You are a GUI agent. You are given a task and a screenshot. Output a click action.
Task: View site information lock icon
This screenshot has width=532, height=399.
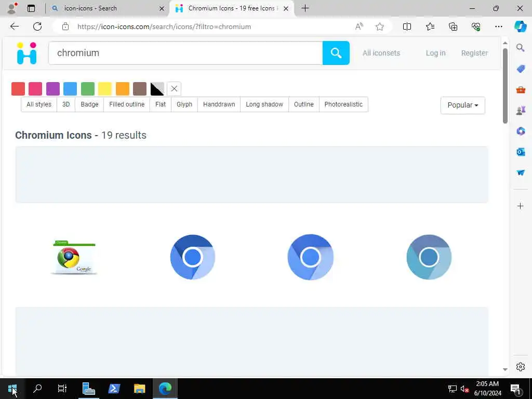click(x=65, y=26)
